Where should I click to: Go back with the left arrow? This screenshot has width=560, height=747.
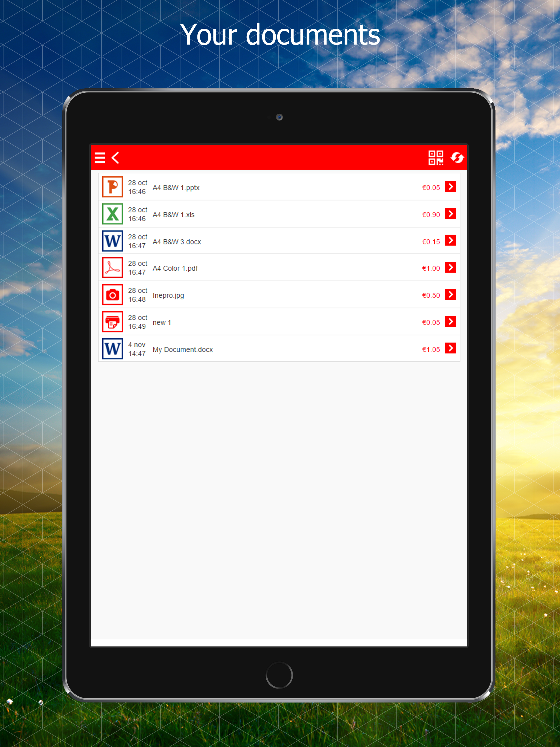(115, 158)
